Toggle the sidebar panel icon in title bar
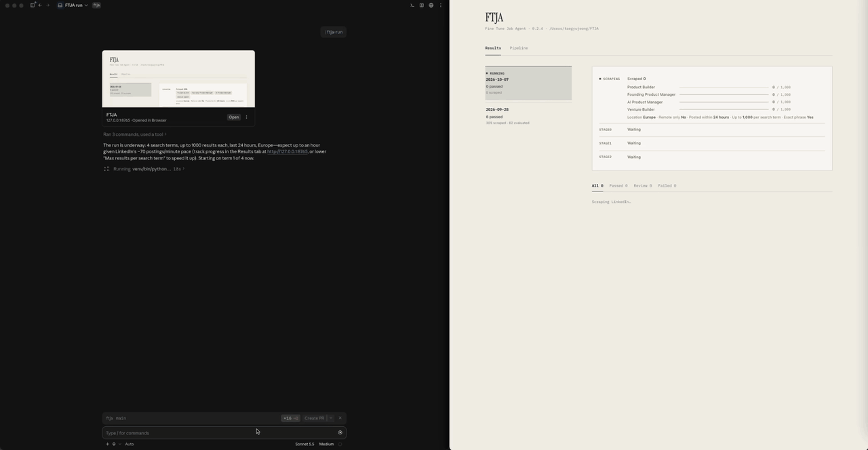The height and width of the screenshot is (450, 868). click(x=32, y=5)
